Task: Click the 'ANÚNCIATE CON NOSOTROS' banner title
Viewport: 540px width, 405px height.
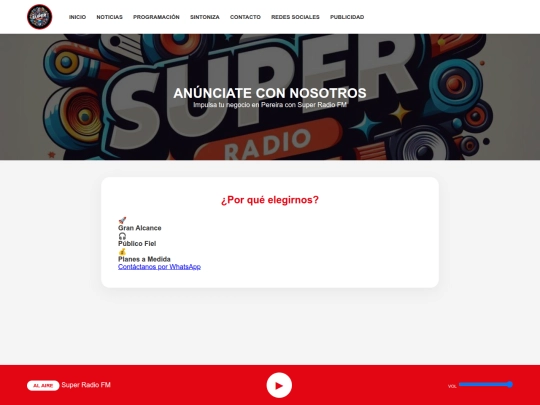Action: pyautogui.click(x=270, y=93)
